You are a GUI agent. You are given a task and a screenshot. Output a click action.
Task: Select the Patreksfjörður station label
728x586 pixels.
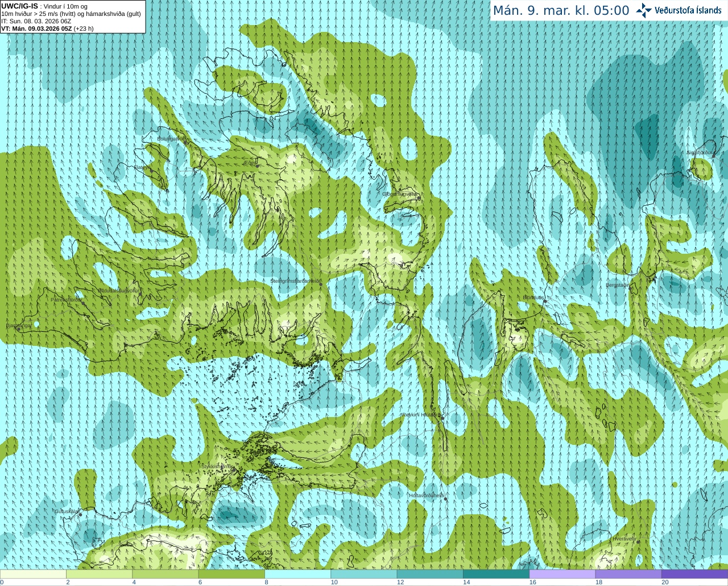coord(66,300)
